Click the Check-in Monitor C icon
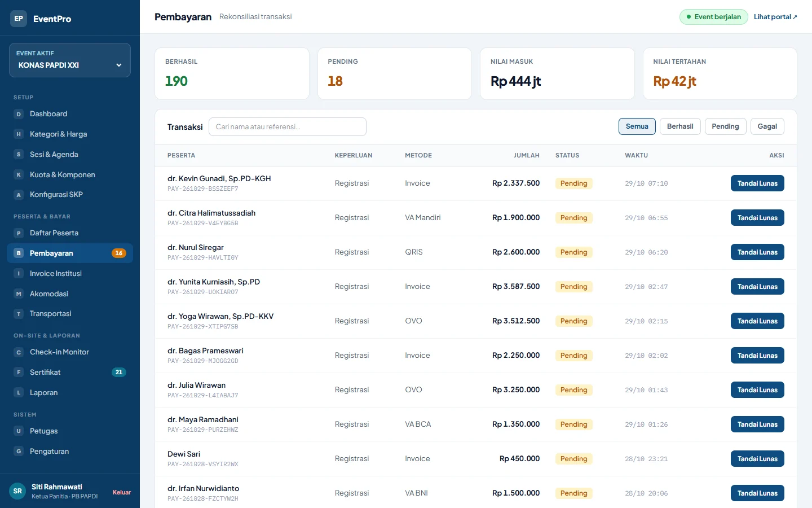The width and height of the screenshot is (812, 508). pos(19,352)
